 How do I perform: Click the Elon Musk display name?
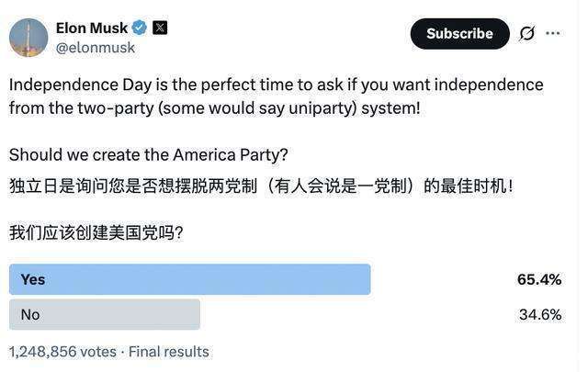pos(92,28)
